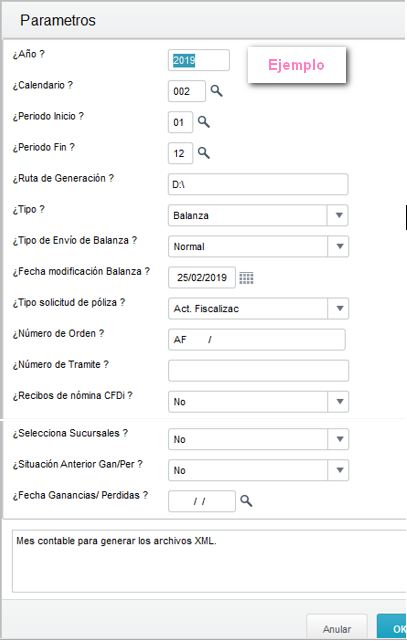This screenshot has width=407, height=641.
Task: Open Calendario lookup magnifier icon
Action: point(217,91)
